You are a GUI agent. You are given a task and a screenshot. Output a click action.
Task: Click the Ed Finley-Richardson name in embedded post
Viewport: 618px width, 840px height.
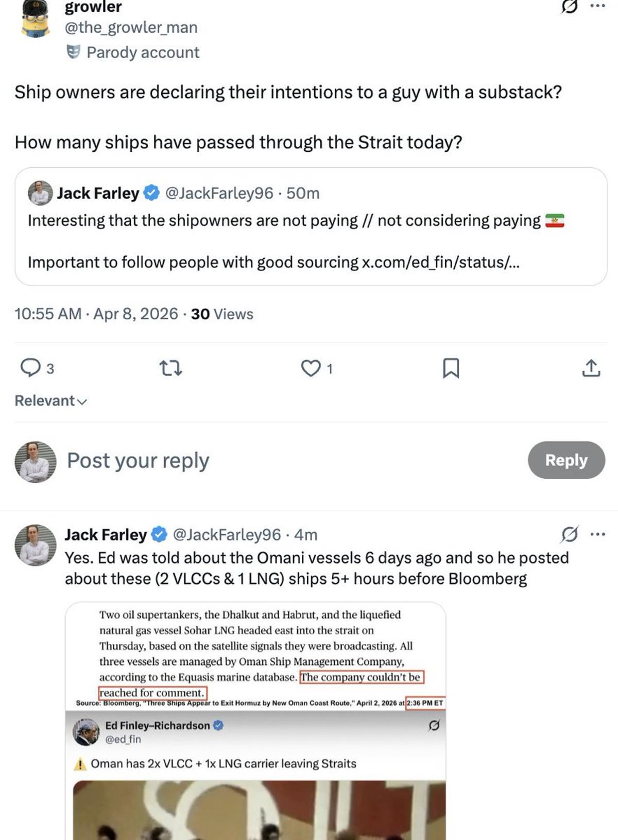point(158,725)
